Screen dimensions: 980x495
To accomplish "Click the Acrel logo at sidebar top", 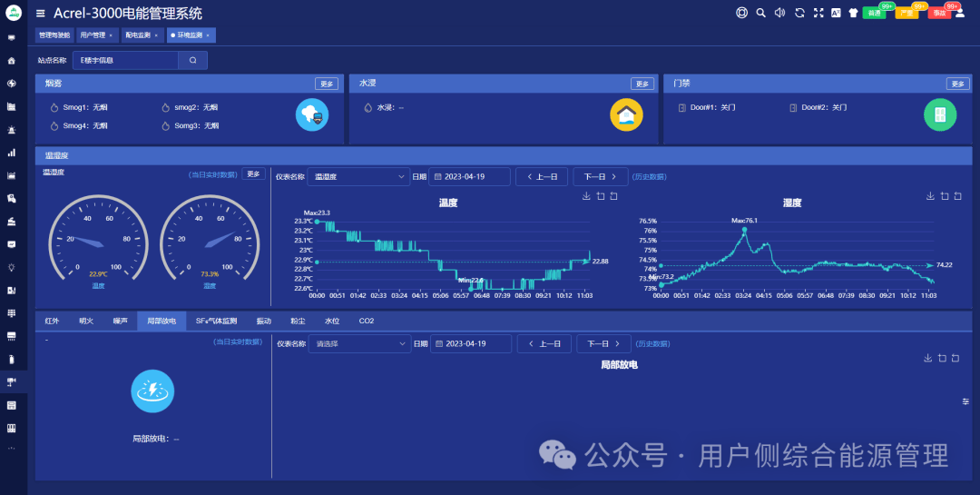I will point(13,13).
